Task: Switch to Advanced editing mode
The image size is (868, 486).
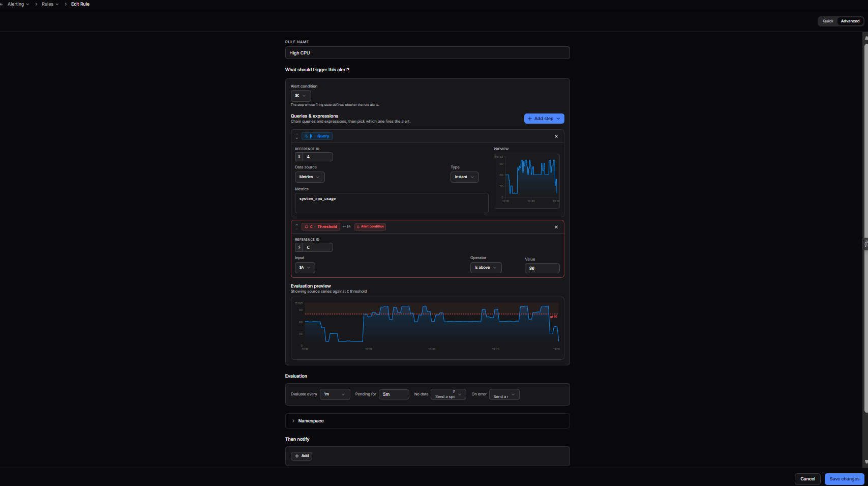Action: click(x=850, y=21)
